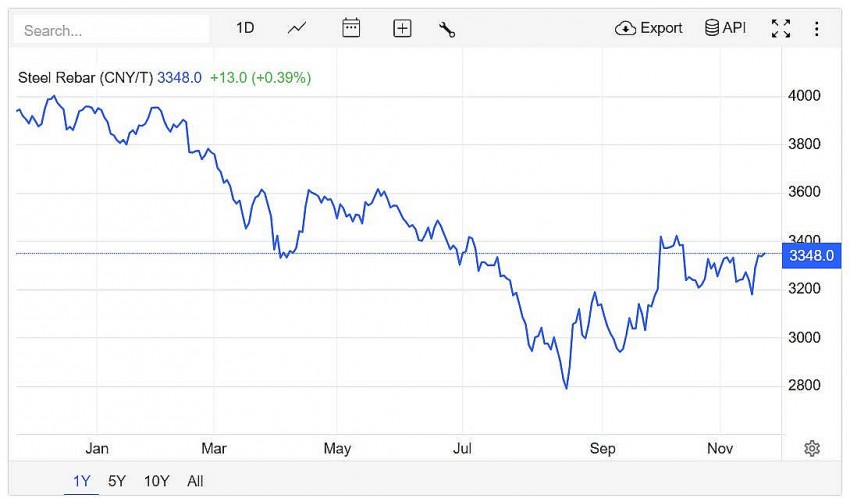
Task: Click the Jan x-axis label
Action: coord(97,448)
